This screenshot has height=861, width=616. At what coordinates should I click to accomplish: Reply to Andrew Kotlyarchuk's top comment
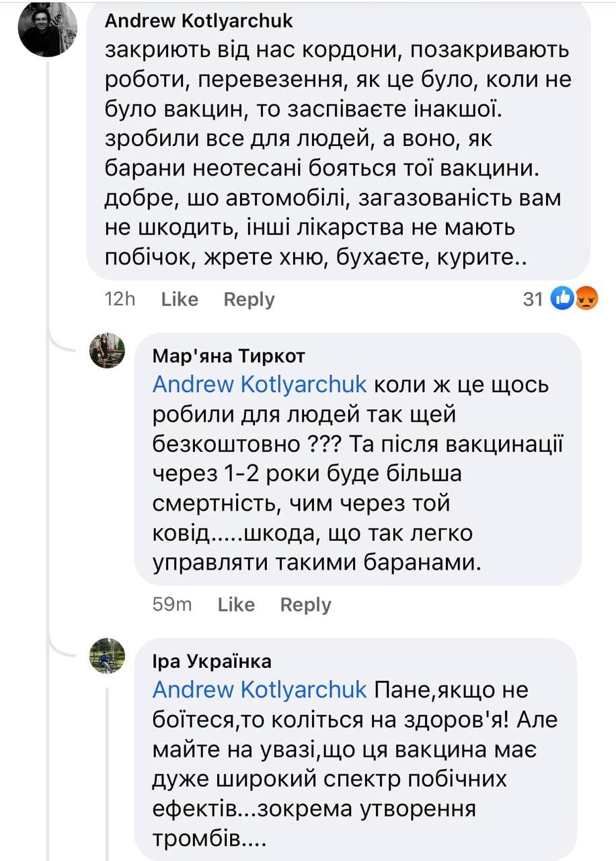tap(249, 299)
